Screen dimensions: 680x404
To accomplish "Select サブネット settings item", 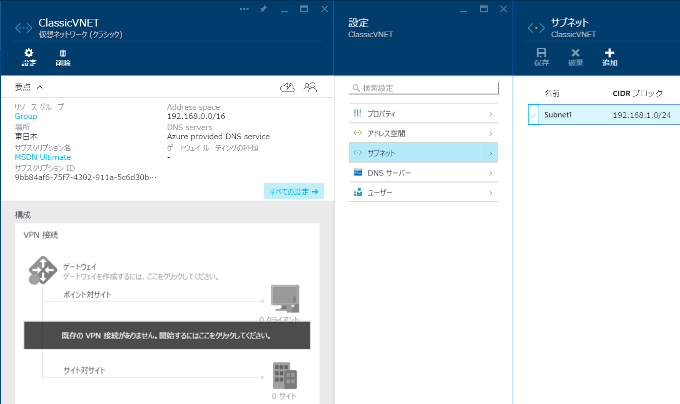I will (x=423, y=153).
